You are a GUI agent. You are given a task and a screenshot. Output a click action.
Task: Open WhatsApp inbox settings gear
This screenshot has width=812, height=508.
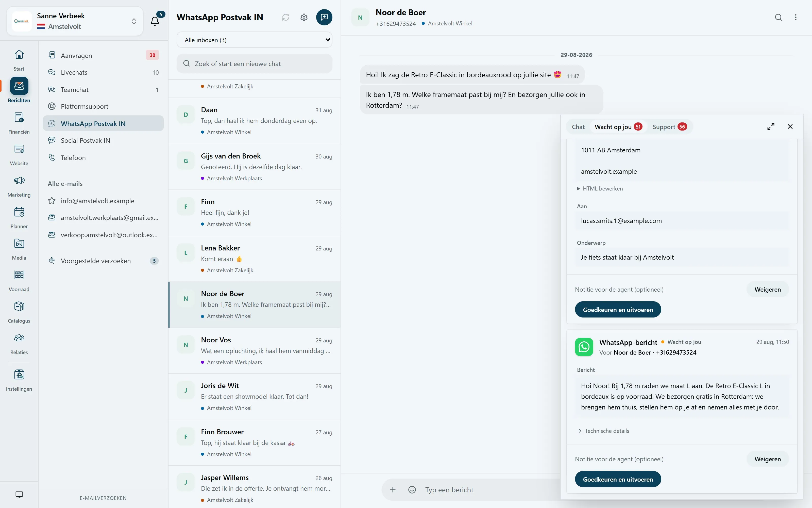[304, 17]
